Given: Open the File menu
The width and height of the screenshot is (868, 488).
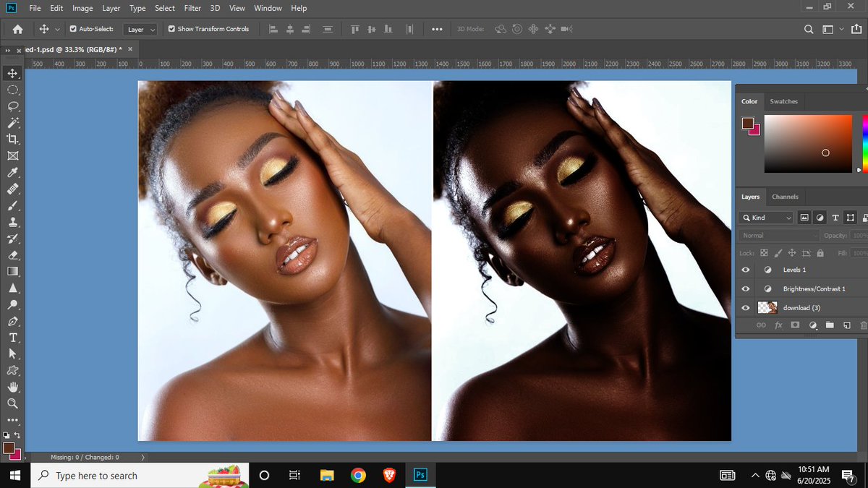Looking at the screenshot, I should (x=35, y=8).
